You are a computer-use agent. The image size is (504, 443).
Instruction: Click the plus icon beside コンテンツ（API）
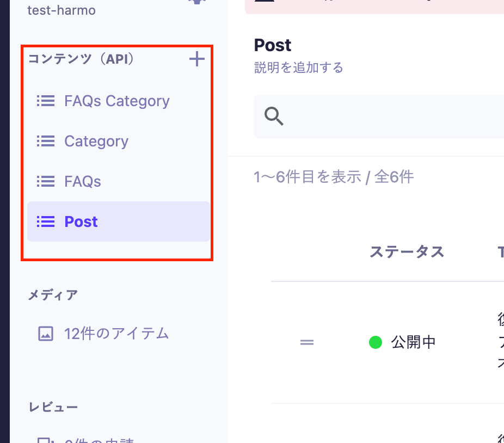[196, 59]
